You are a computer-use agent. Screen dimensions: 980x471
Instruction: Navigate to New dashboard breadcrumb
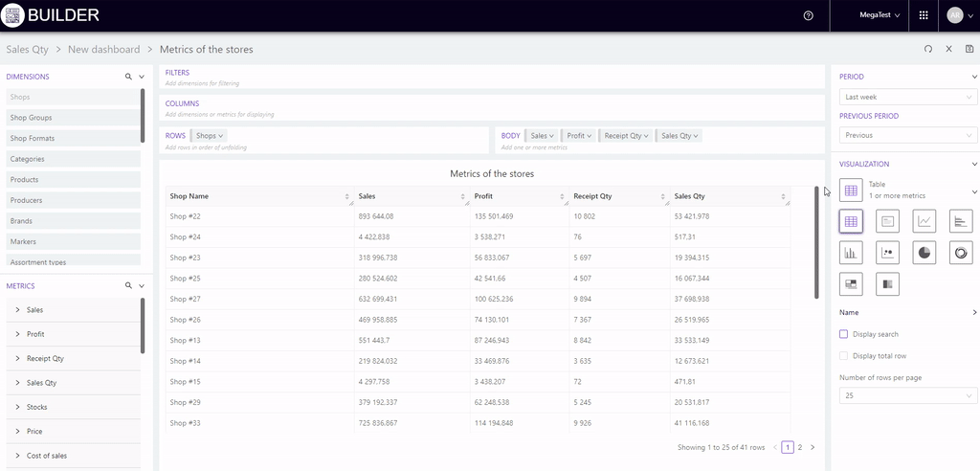103,49
